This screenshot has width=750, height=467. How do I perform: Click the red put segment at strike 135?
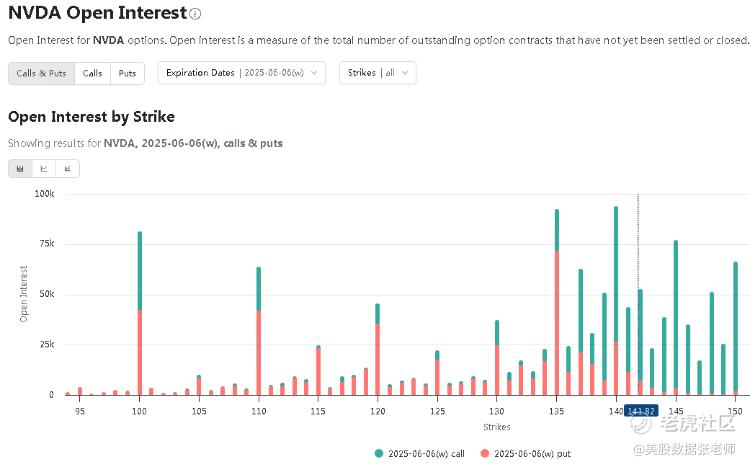tap(557, 323)
